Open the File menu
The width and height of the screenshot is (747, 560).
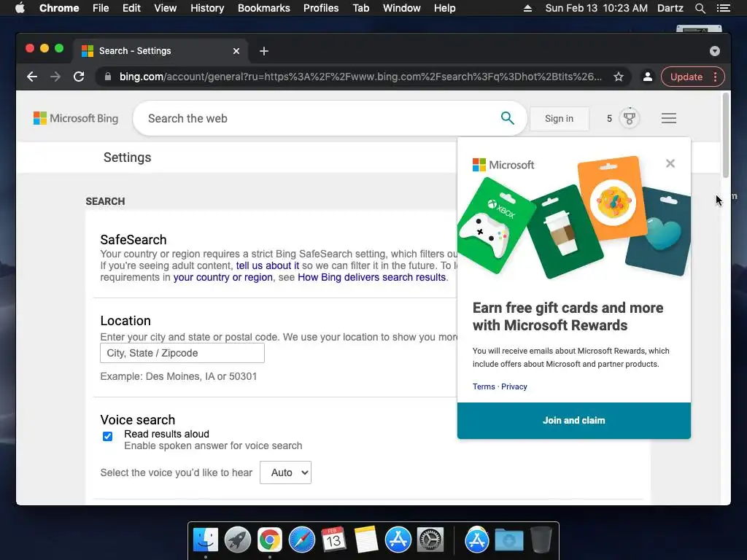pos(101,8)
